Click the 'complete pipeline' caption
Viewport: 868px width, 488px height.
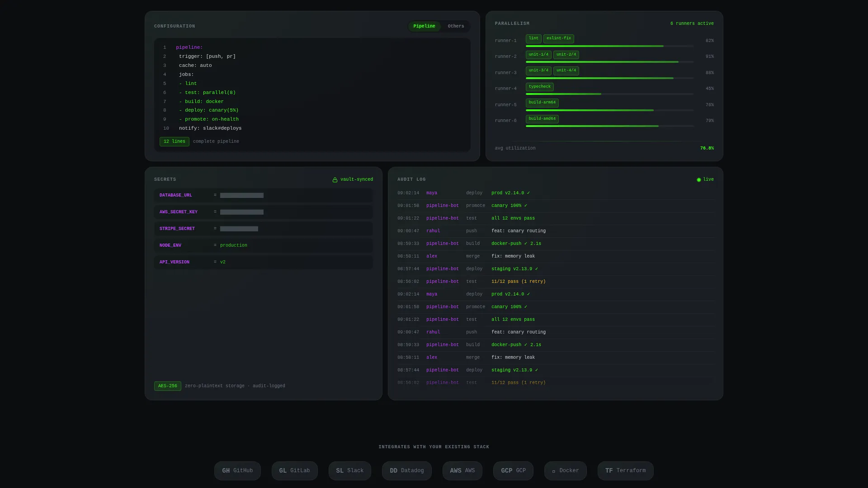[x=216, y=141]
